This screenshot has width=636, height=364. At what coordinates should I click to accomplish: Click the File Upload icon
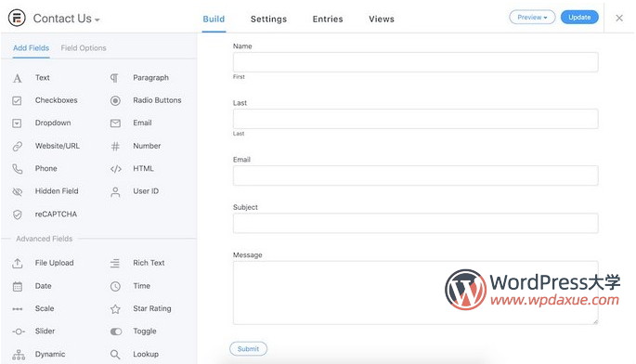[x=17, y=264]
